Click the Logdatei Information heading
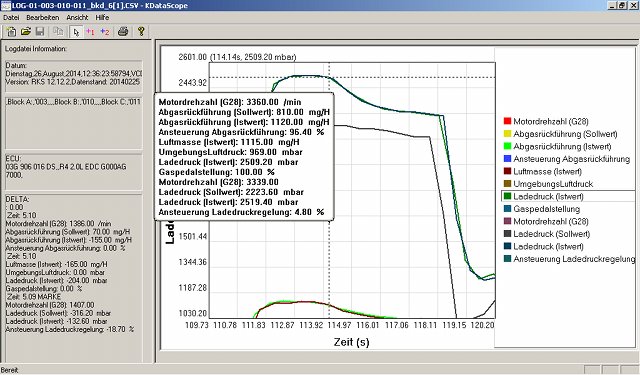The image size is (640, 375). (36, 49)
